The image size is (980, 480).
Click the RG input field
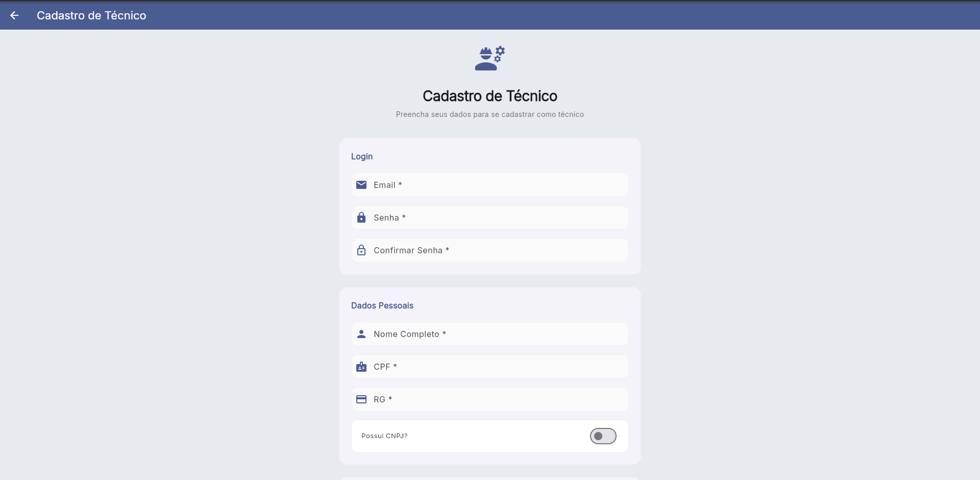coord(489,399)
